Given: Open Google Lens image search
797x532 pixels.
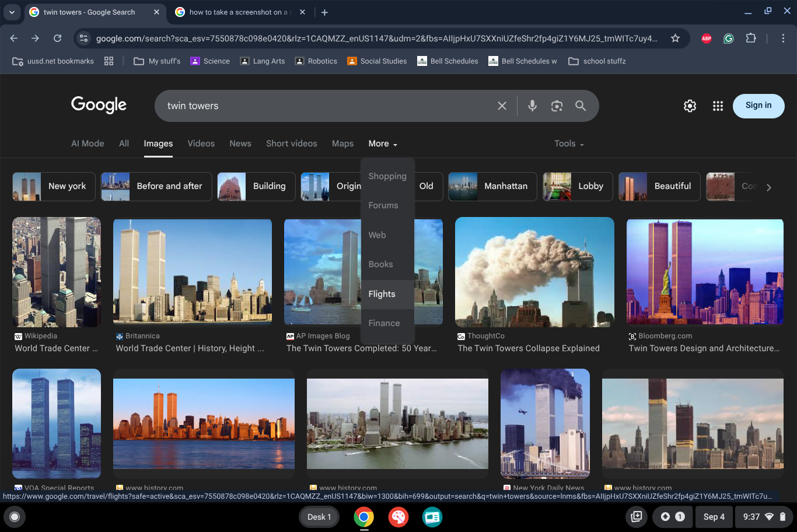Looking at the screenshot, I should pos(557,106).
